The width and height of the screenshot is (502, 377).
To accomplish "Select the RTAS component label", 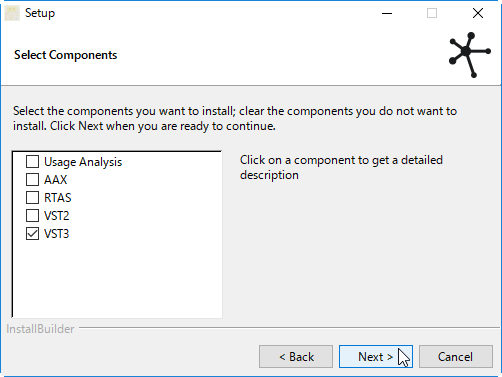I will click(x=58, y=198).
